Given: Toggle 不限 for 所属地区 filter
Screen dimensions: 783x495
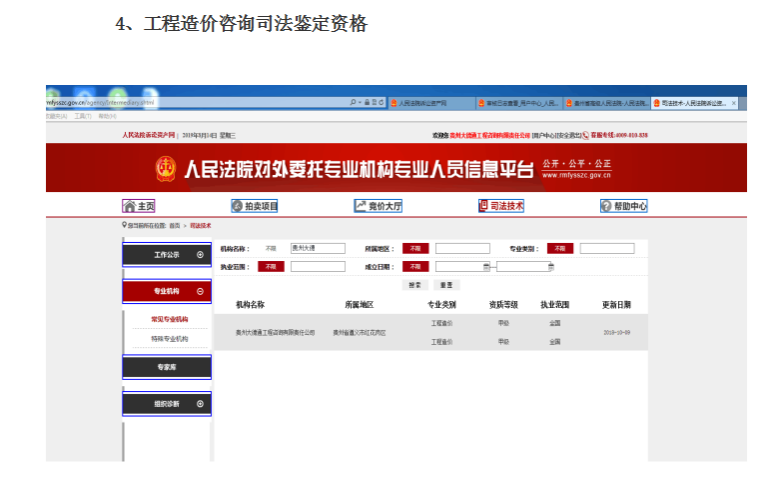Looking at the screenshot, I should coord(415,248).
